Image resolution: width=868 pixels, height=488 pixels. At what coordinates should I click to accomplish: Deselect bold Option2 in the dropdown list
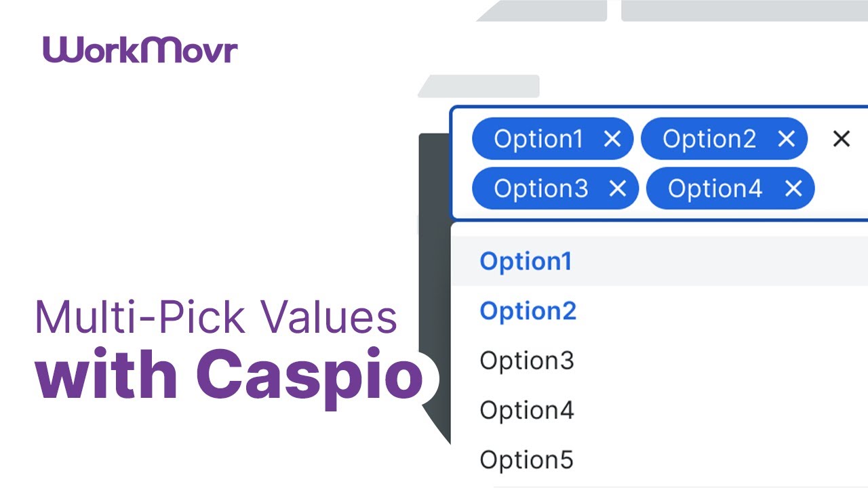point(660,311)
